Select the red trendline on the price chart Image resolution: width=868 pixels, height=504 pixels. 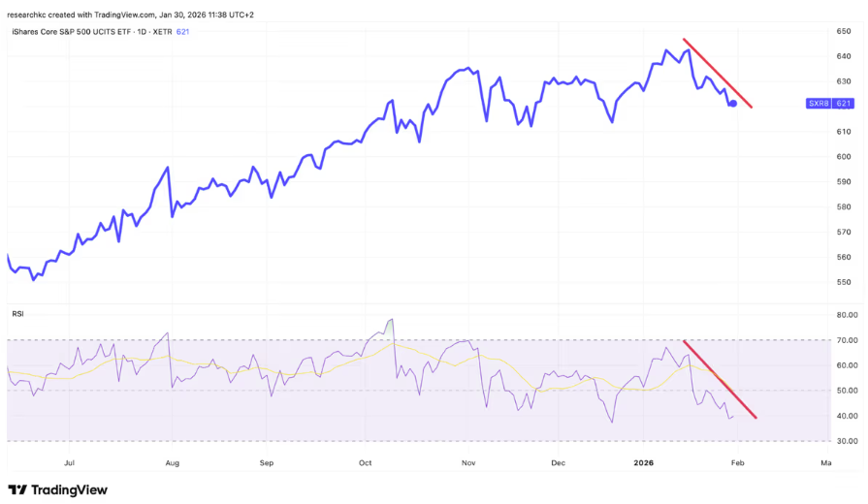coord(718,74)
